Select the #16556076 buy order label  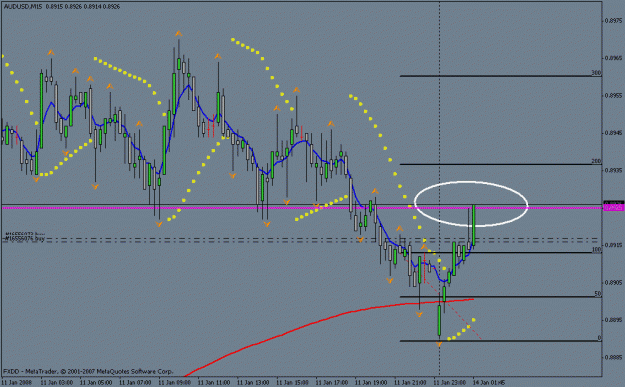click(25, 239)
